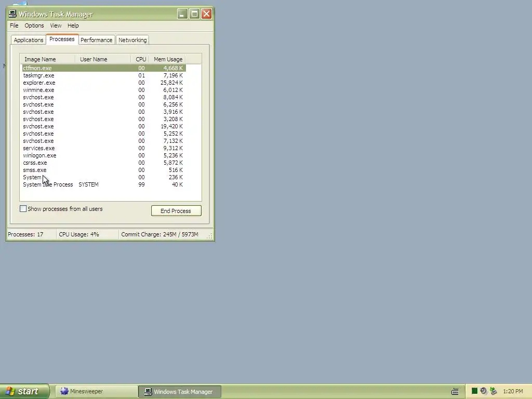Viewport: 532px width, 399px height.
Task: Click the window resize grip
Action: coord(210,236)
